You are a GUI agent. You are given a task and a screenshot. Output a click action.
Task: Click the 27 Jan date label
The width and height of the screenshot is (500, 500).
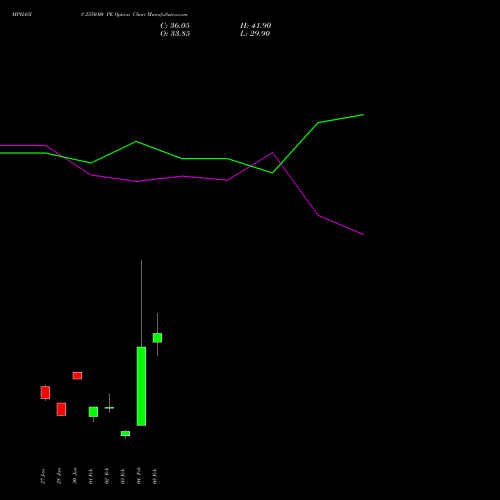click(43, 476)
